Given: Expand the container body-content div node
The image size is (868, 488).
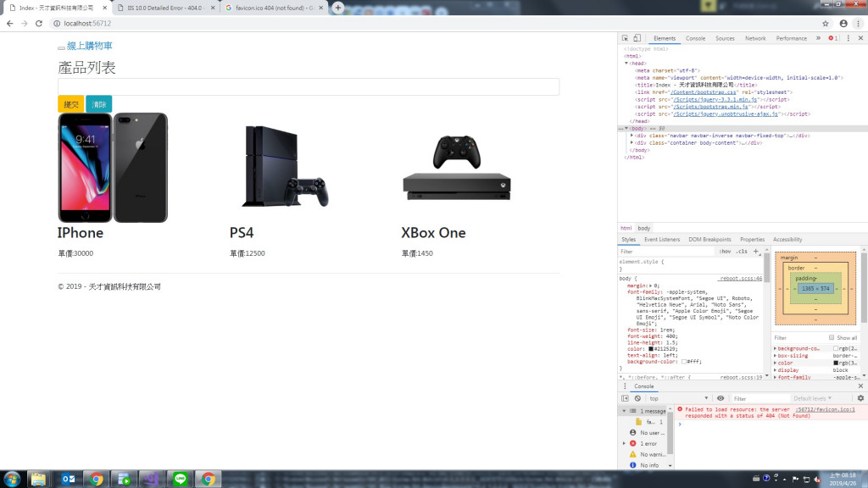Looking at the screenshot, I should pyautogui.click(x=632, y=142).
